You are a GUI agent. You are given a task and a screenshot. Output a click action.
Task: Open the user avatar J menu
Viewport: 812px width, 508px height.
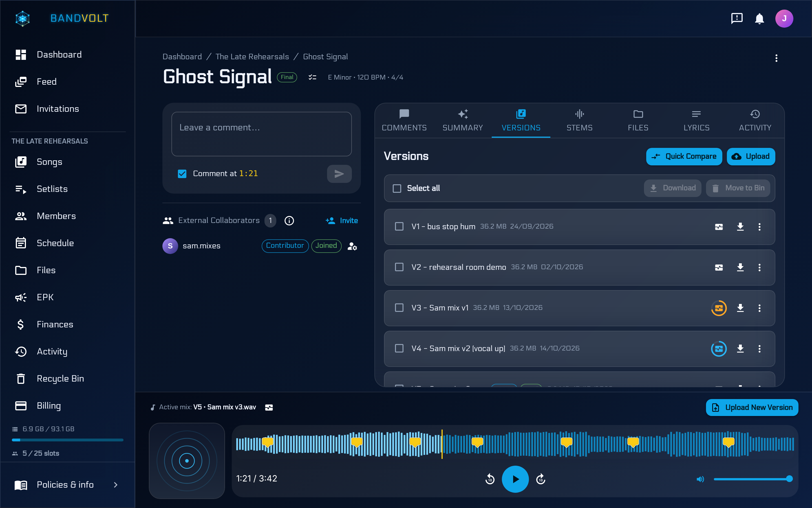pos(784,18)
